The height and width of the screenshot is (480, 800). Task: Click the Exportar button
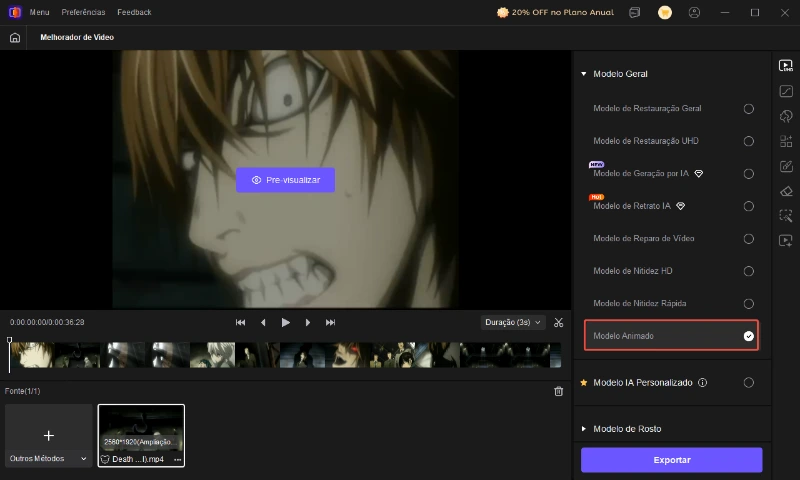pyautogui.click(x=671, y=460)
